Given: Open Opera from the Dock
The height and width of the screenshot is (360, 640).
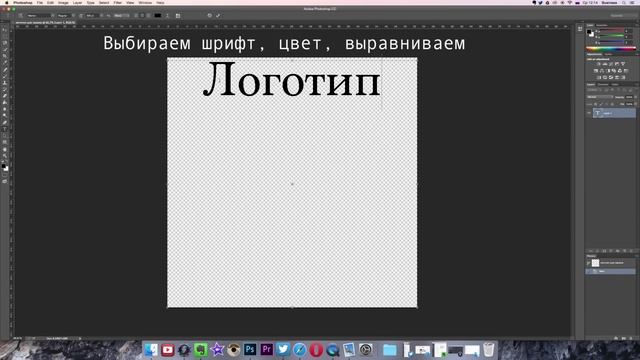Looking at the screenshot, I should (316, 349).
